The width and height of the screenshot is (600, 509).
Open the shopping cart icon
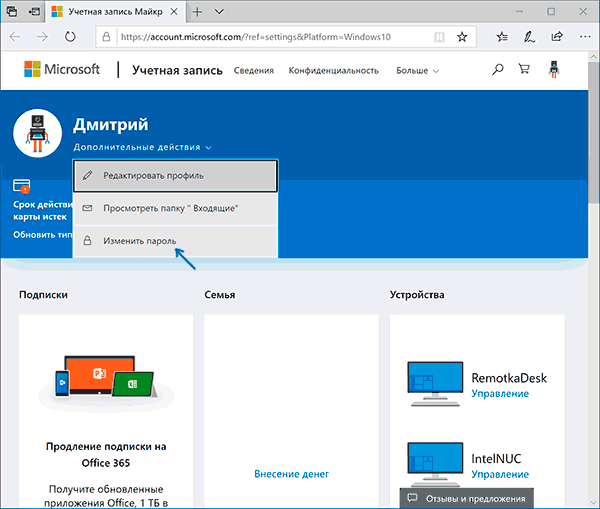coord(524,69)
